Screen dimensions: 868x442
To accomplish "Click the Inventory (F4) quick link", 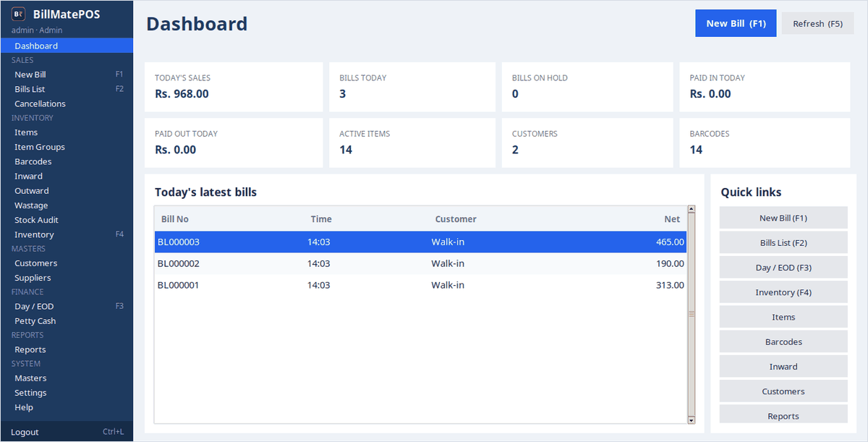I will [783, 292].
